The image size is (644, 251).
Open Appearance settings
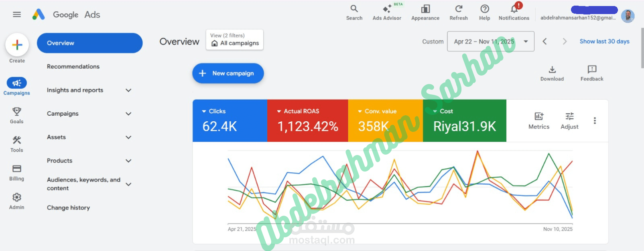(x=425, y=12)
